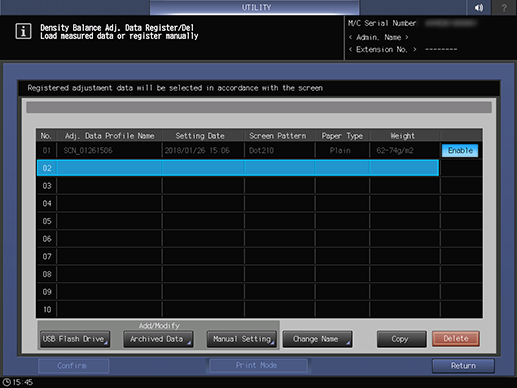517x388 pixels.
Task: Open Archived Data
Action: (x=158, y=339)
